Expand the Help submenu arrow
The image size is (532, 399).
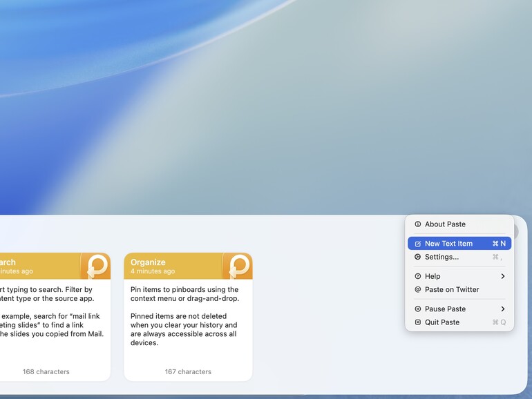pyautogui.click(x=503, y=276)
